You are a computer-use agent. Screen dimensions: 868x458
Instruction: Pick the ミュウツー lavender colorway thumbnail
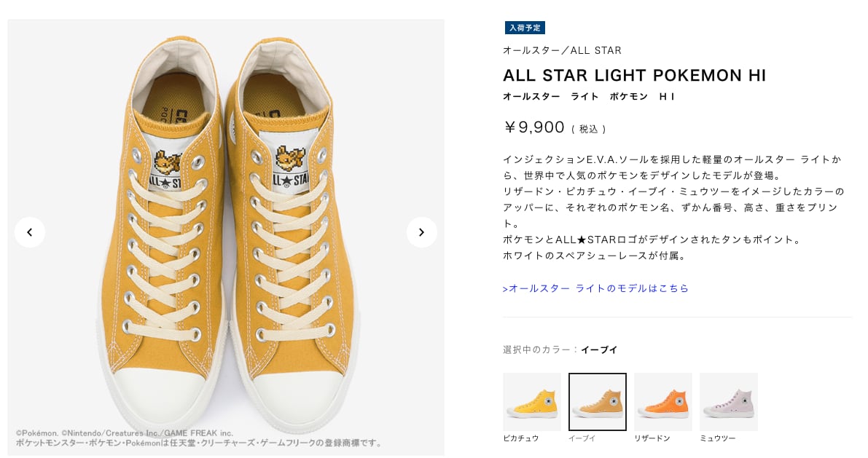[x=728, y=401]
